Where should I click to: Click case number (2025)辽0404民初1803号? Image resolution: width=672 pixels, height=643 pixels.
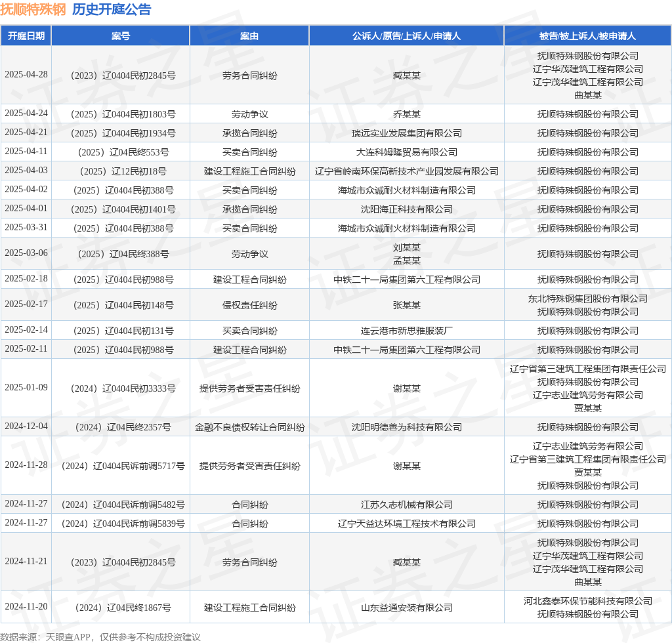(123, 114)
